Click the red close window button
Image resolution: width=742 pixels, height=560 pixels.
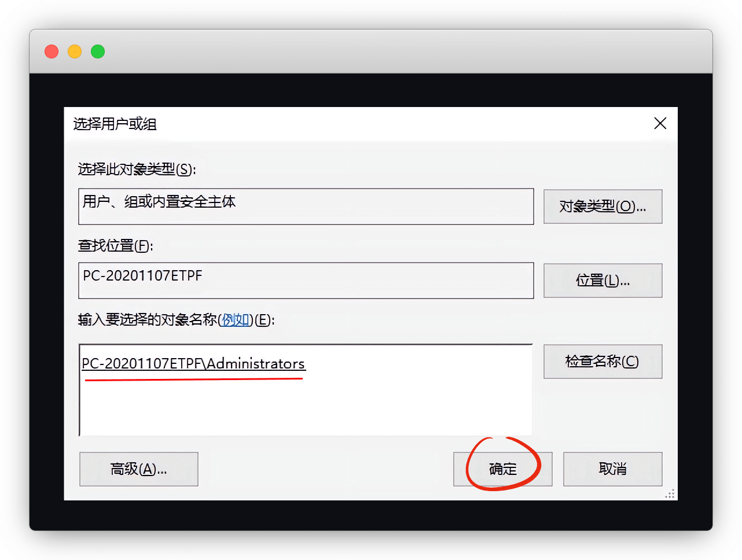coord(52,51)
